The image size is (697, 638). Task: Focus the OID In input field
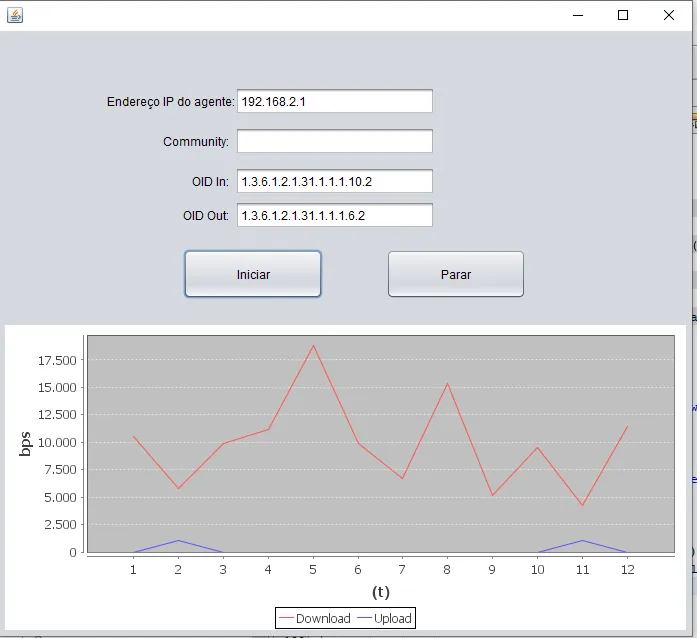335,181
